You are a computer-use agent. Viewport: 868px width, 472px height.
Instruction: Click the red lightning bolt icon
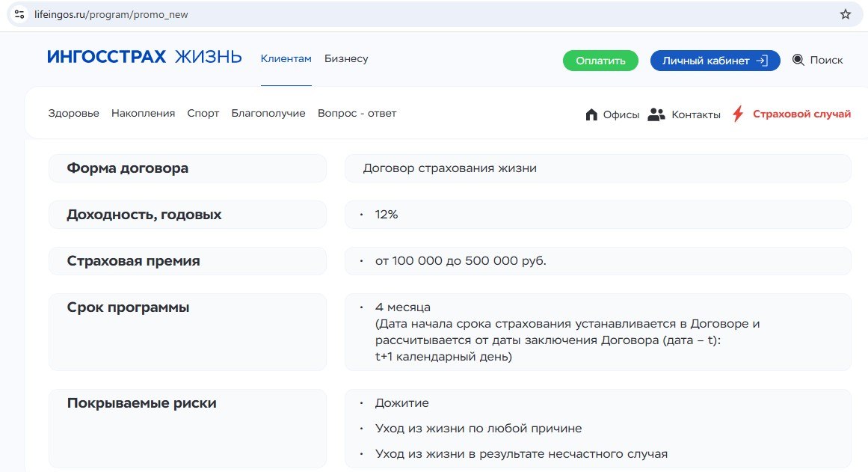coord(737,114)
